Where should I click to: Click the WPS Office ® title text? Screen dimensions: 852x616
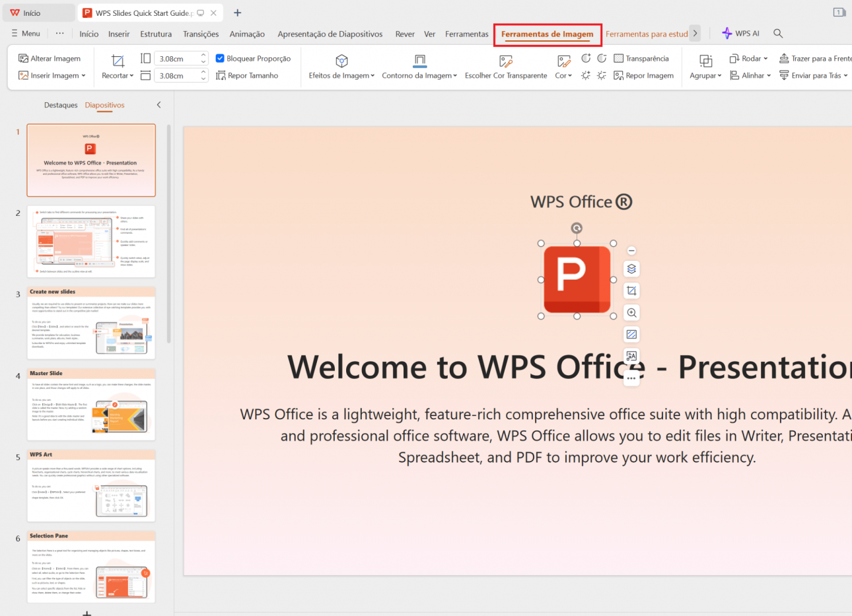[581, 202]
